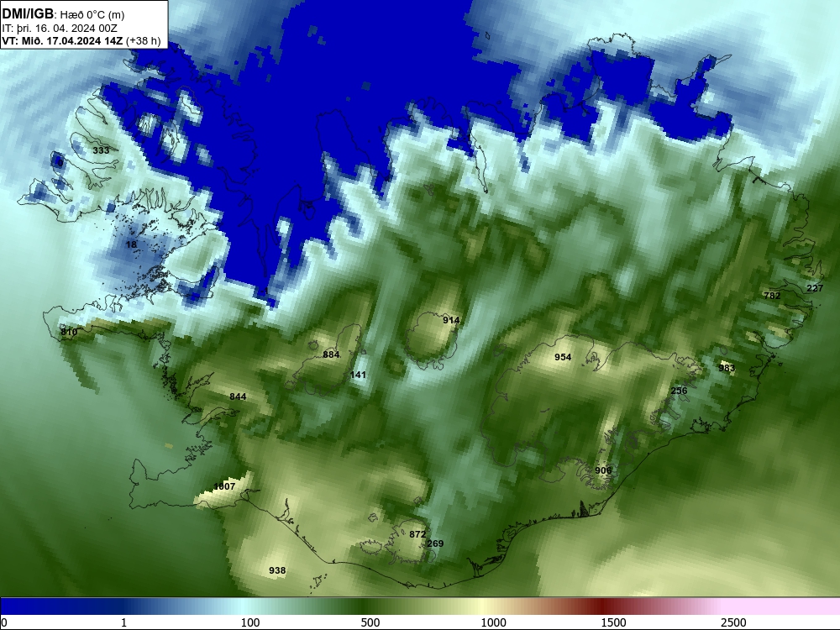
Task: Click the 0 label on the color scale
Action: [4, 622]
